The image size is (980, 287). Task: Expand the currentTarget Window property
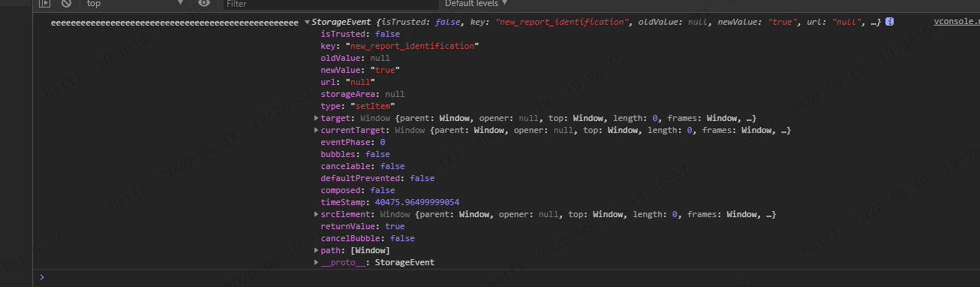coord(316,131)
